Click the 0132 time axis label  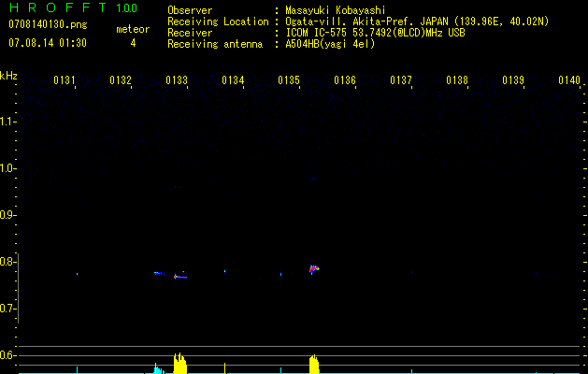(121, 80)
